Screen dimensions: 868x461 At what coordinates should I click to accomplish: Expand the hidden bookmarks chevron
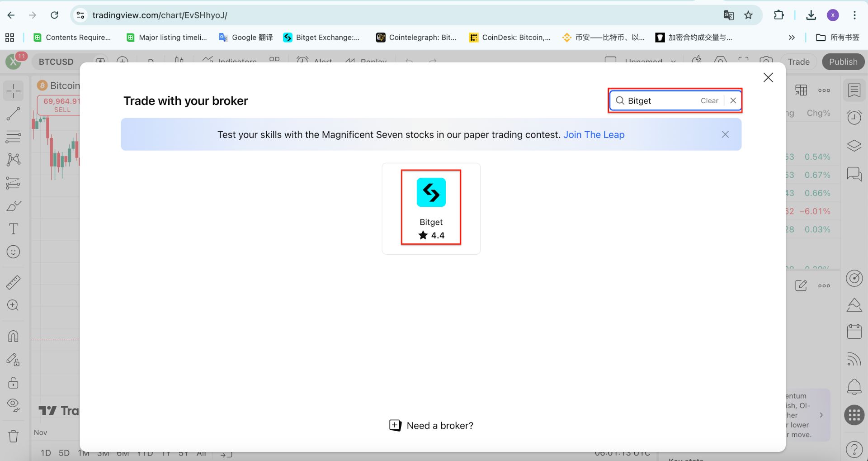(792, 37)
